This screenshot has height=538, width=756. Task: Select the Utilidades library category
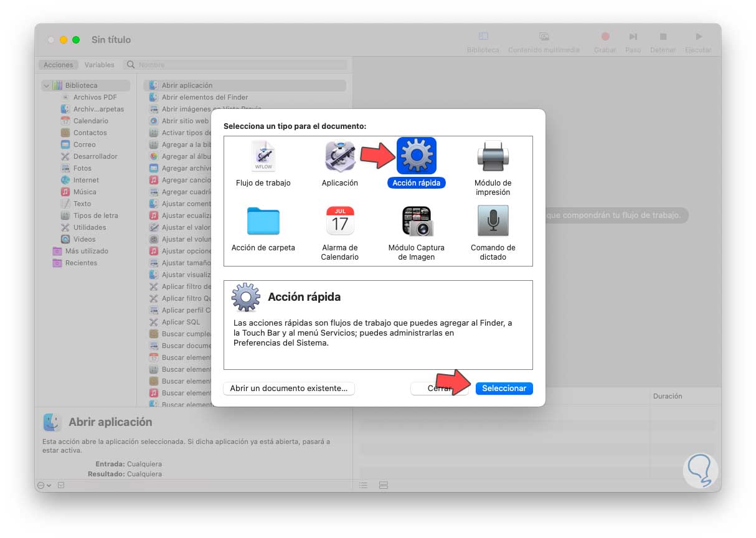point(90,227)
